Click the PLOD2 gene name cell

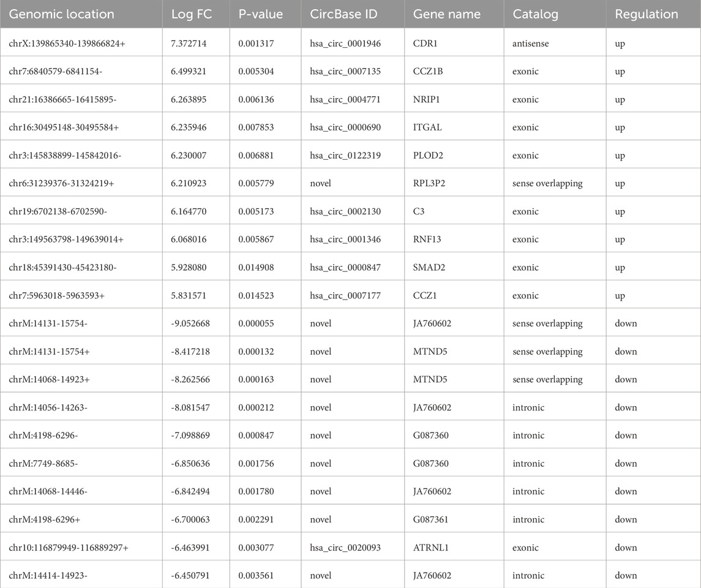pyautogui.click(x=429, y=156)
